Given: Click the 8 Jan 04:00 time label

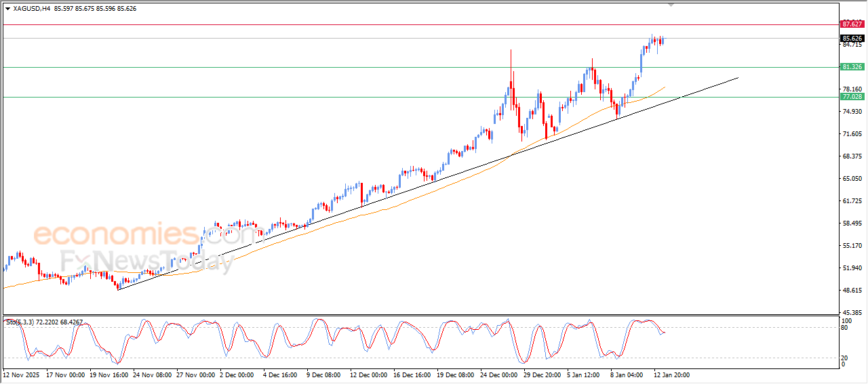Looking at the screenshot, I should 627,374.
